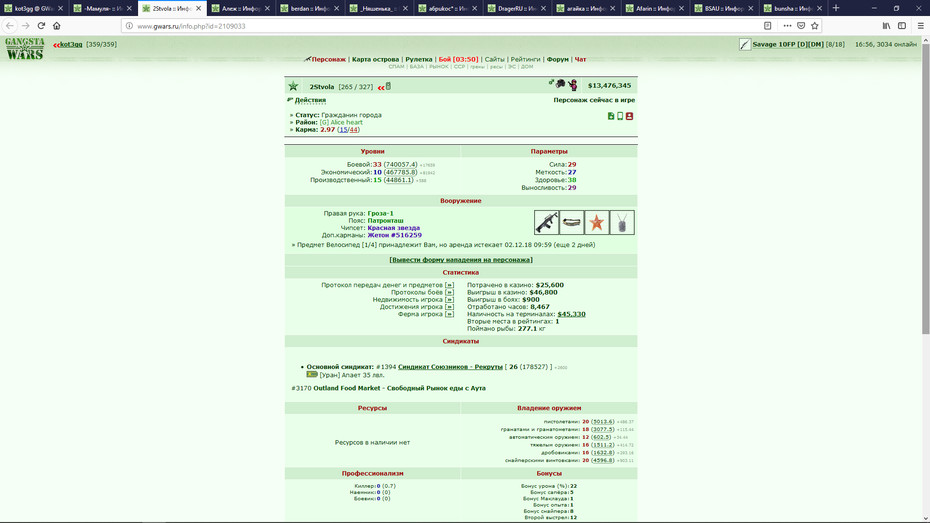Click the mobile phone icon after 2Stvola's health
The width and height of the screenshot is (930, 523).
388,86
